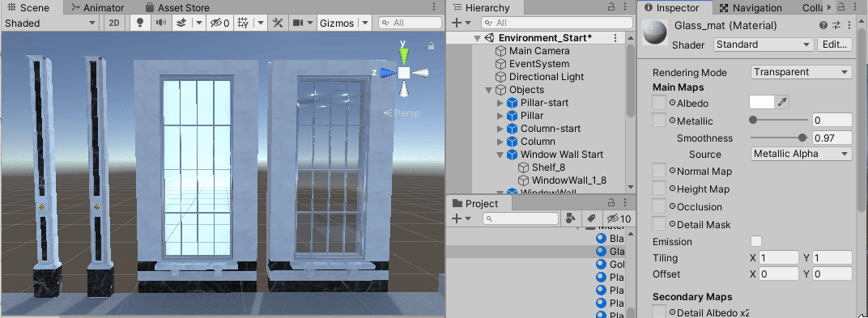
Task: Toggle scene lighting with the lightbulb icon
Action: pyautogui.click(x=140, y=23)
